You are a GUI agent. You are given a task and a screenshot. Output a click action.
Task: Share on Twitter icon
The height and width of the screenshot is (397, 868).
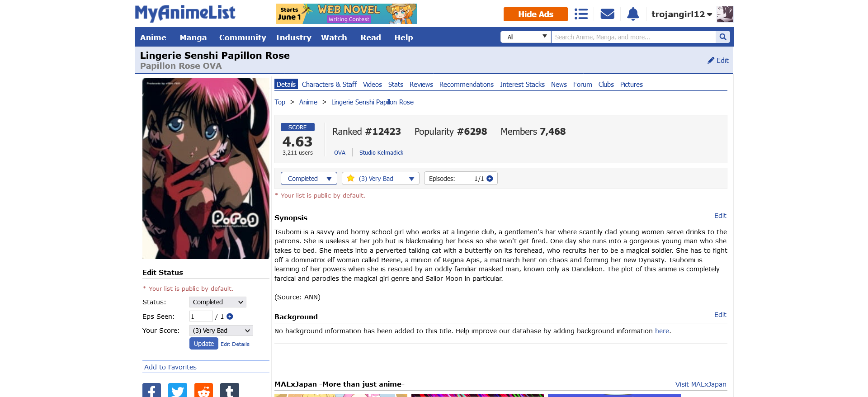178,391
